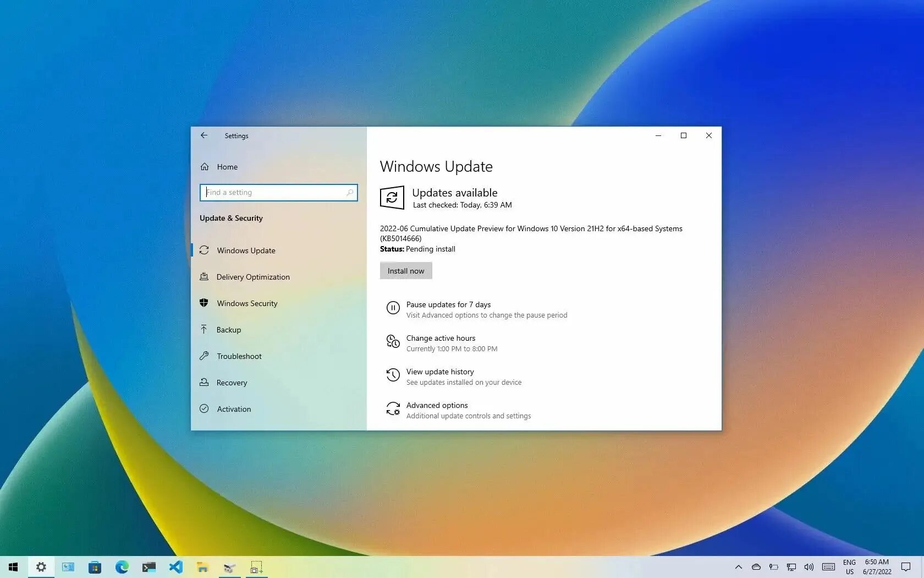This screenshot has width=924, height=578.
Task: Click the magnifier icon in the search box
Action: pos(350,192)
